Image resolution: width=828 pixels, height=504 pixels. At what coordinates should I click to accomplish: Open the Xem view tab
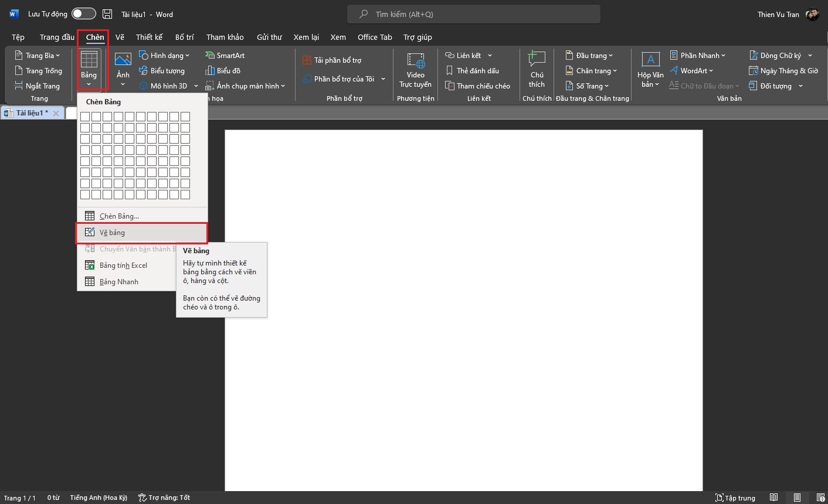coord(338,37)
